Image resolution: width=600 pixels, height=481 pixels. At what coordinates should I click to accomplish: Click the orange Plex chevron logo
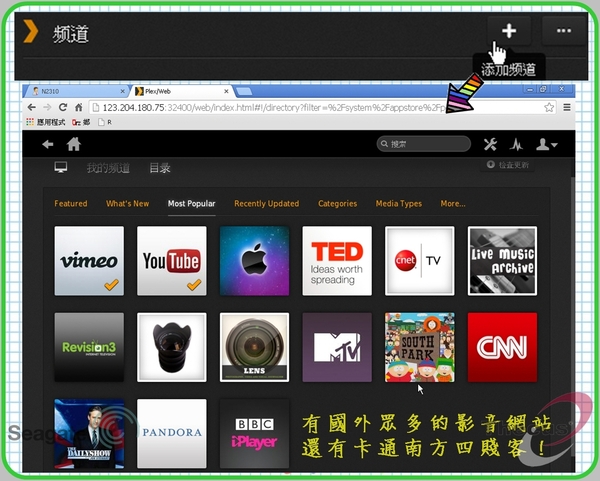[31, 31]
